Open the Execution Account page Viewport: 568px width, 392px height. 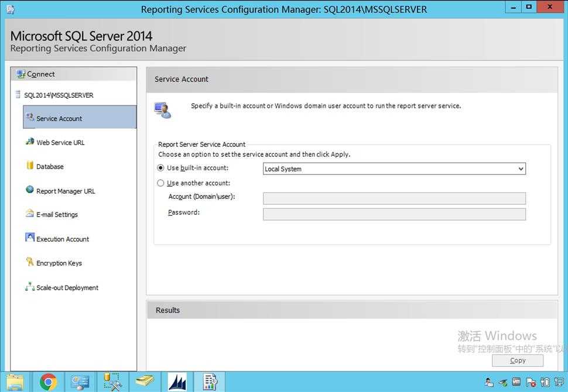click(62, 239)
